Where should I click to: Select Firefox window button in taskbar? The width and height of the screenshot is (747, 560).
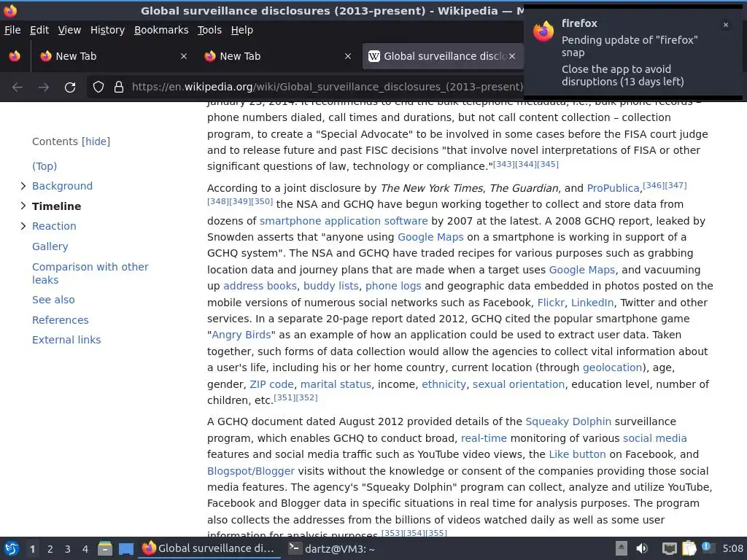[209, 548]
